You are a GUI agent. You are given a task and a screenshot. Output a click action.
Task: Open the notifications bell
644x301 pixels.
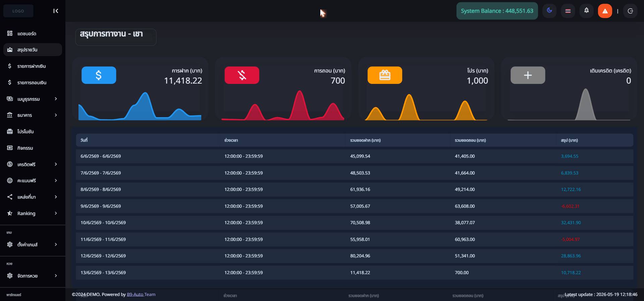tap(586, 11)
